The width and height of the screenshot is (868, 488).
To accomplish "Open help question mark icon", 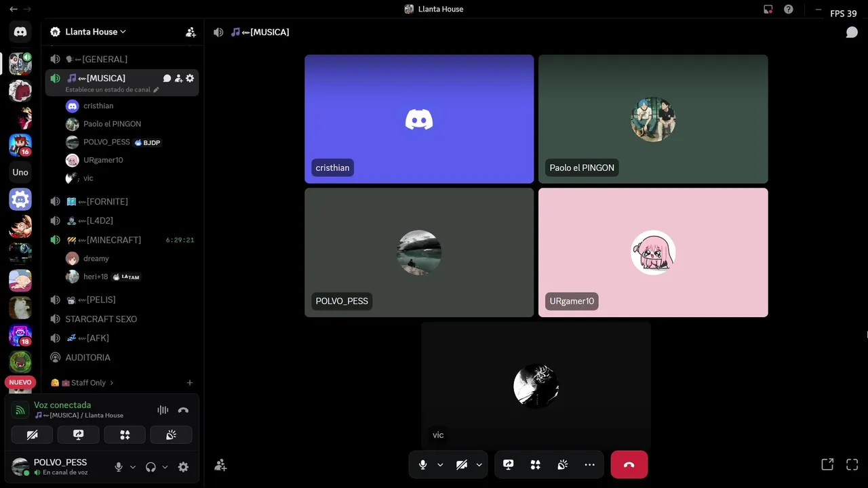I will pyautogui.click(x=788, y=9).
